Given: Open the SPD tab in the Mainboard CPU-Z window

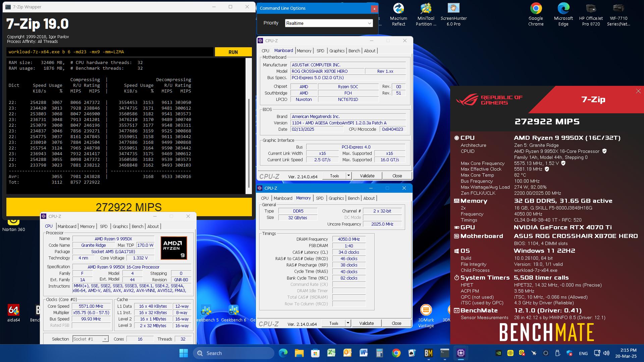Looking at the screenshot, I should 320,51.
